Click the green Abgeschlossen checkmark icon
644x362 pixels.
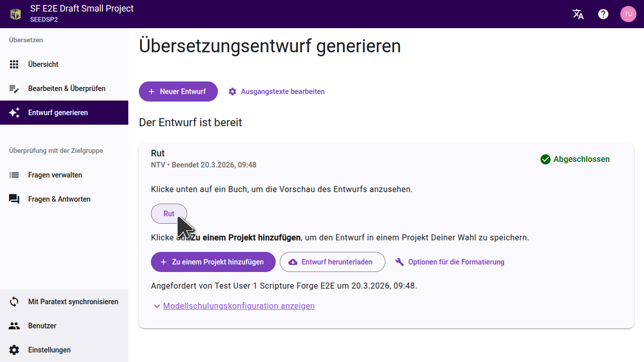pos(545,159)
